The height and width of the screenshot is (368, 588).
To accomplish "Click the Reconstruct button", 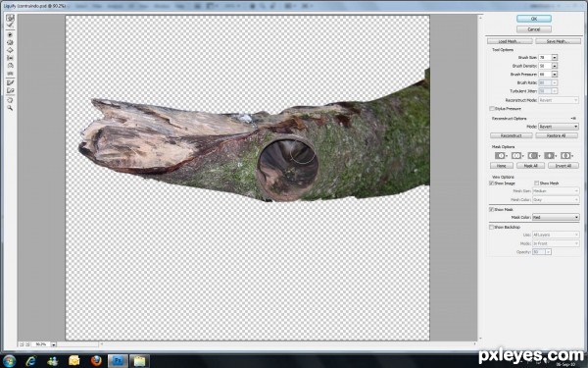I will click(x=512, y=135).
